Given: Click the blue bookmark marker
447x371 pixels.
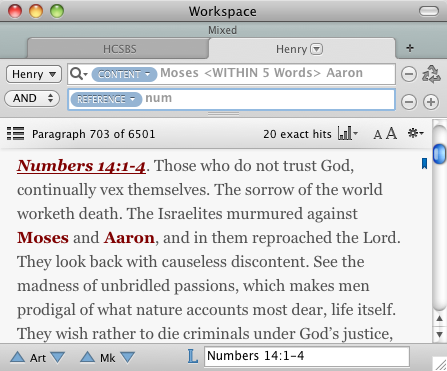Looking at the screenshot, I should [424, 163].
